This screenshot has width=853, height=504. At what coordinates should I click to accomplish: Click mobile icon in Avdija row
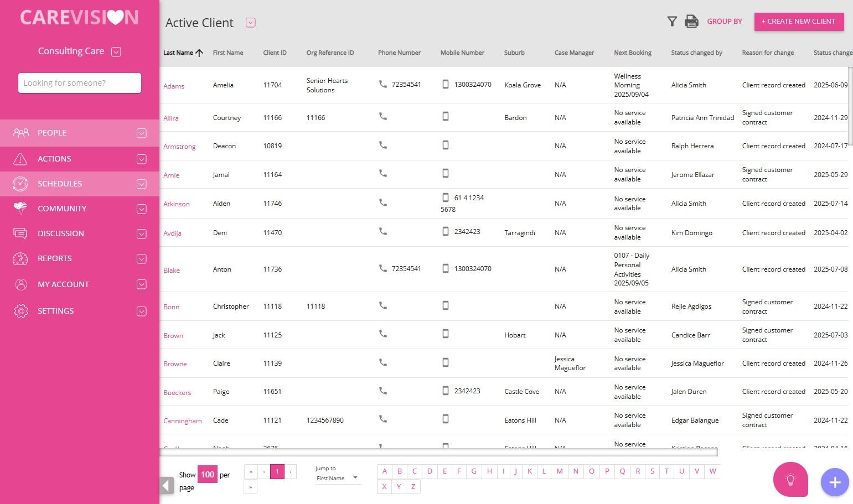click(x=446, y=231)
